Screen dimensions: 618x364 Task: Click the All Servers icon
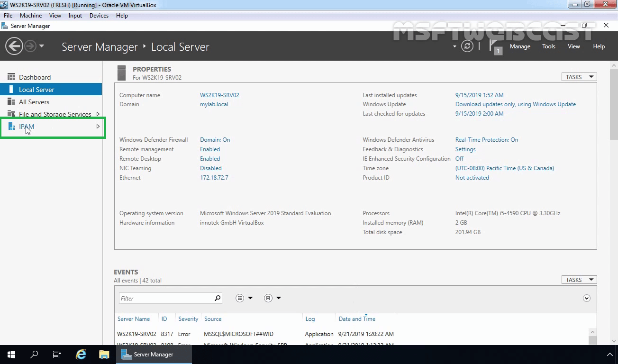11,101
